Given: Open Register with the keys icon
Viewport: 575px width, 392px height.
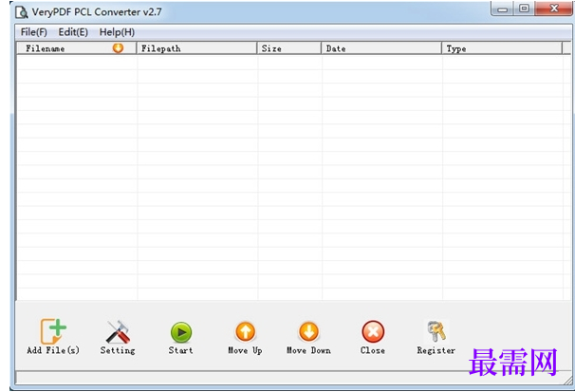Looking at the screenshot, I should 436,330.
